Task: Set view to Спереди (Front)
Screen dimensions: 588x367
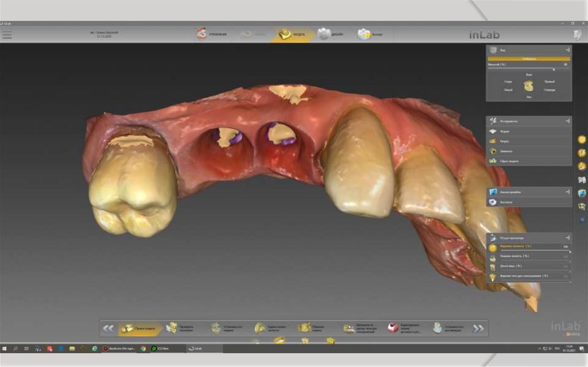Action: 550,90
